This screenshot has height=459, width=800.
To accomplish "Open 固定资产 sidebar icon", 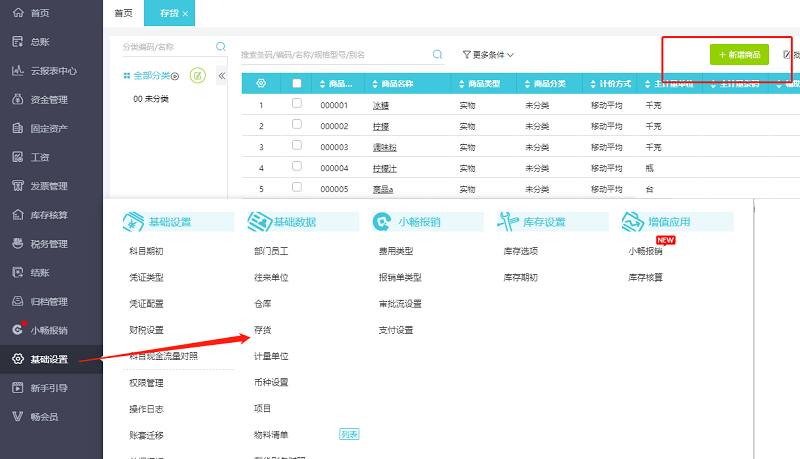I will 18,128.
